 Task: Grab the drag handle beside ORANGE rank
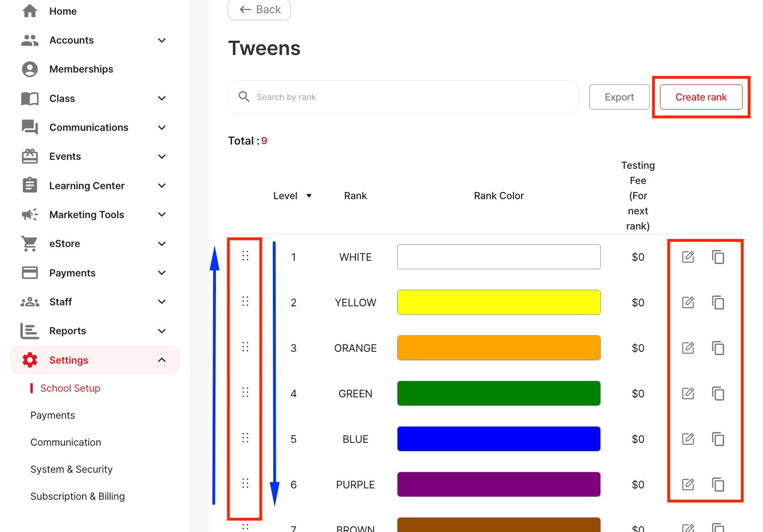[x=245, y=347]
